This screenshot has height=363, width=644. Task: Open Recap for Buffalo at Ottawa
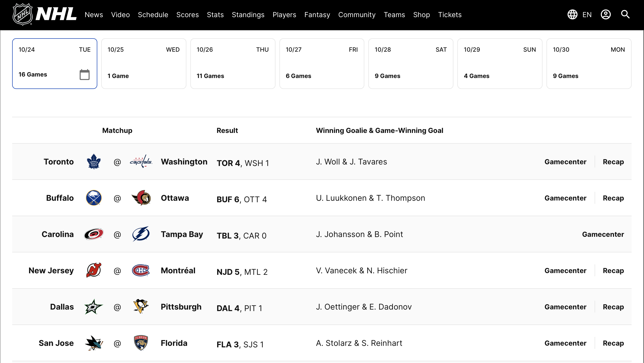(x=613, y=198)
